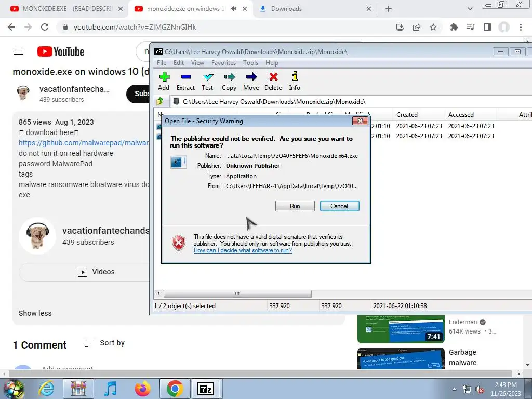Open the 7-Zip Edit menu
Viewport: 532px width, 399px height.
pyautogui.click(x=179, y=63)
